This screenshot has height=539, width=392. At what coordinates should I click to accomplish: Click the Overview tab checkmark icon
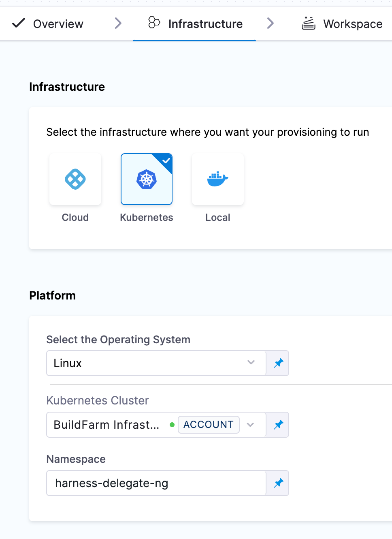tap(19, 23)
